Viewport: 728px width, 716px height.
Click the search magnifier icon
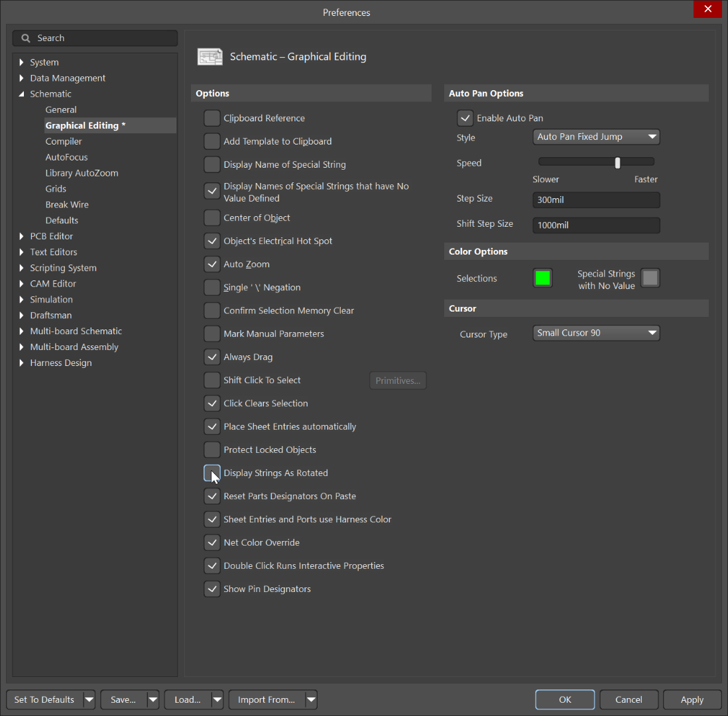pyautogui.click(x=25, y=38)
